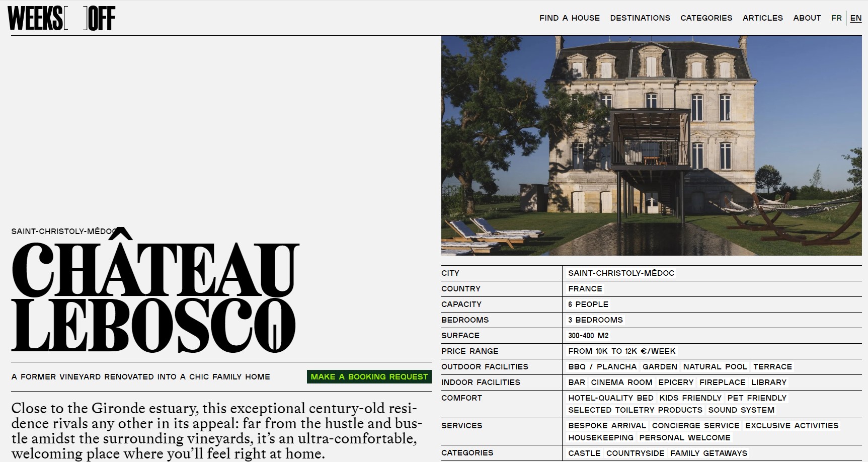Go to Destinations page
This screenshot has height=462, width=868.
click(640, 18)
